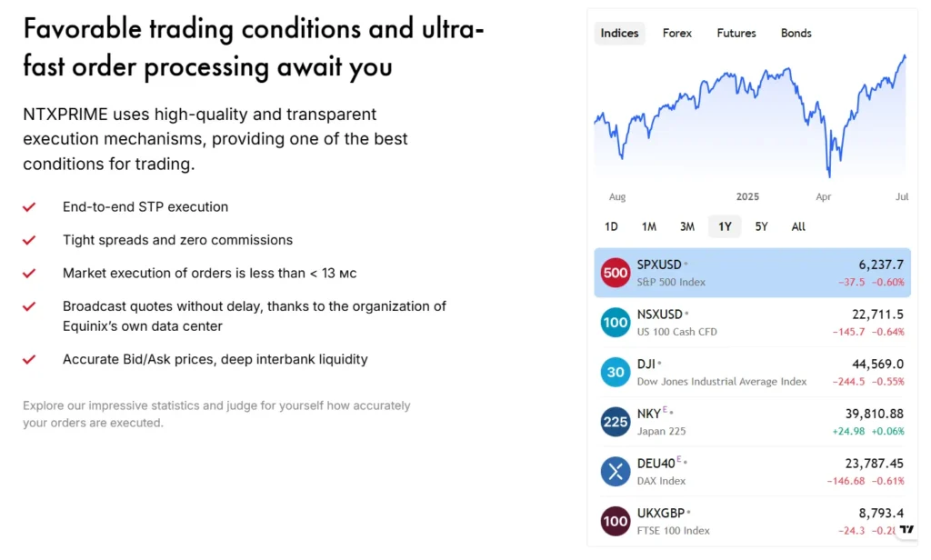Select the 3M time range
The image size is (931, 560).
[x=686, y=226]
